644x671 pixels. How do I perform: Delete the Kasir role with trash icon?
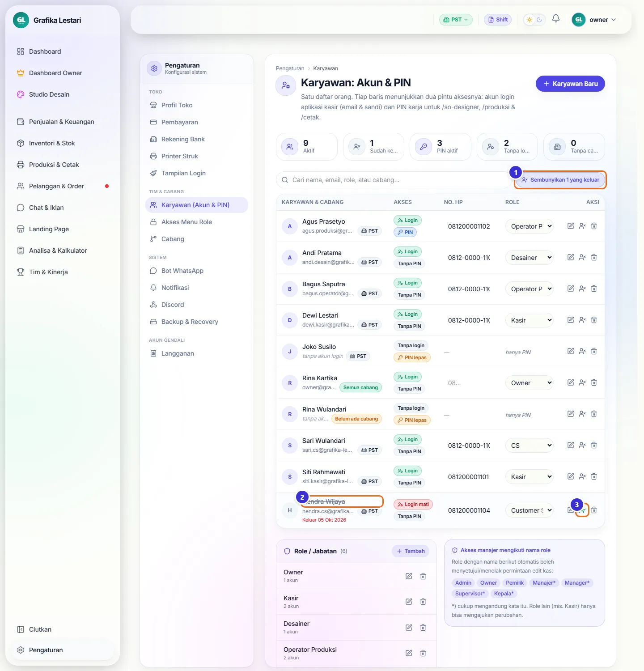423,602
